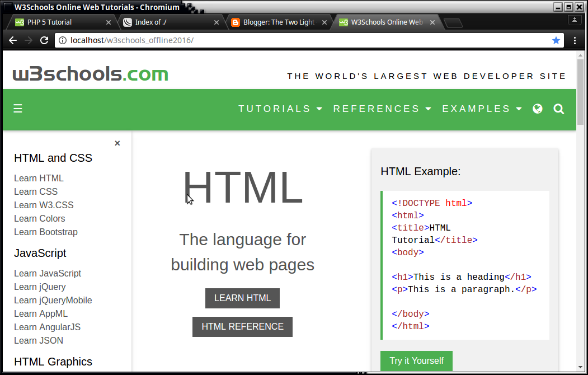Expand the REFERENCES dropdown

[x=382, y=109]
